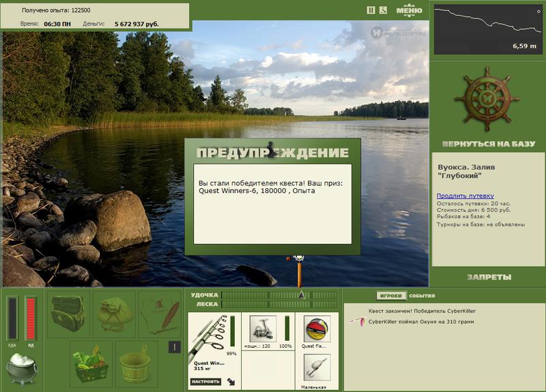This screenshot has height=392, width=546.
Task: Click 'CyberKiller поймал Окуня на 310 грамм'
Action: pyautogui.click(x=421, y=322)
